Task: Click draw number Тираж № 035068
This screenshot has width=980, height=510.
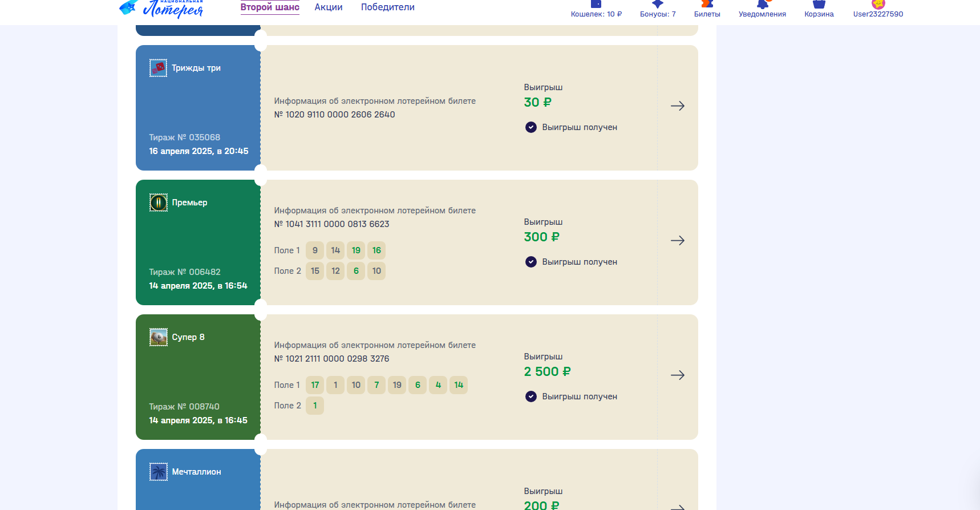Action: pyautogui.click(x=185, y=137)
